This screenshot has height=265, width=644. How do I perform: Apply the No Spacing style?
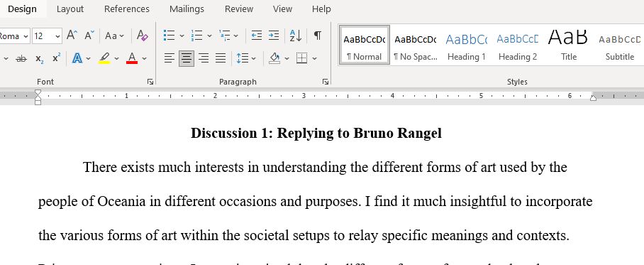(x=415, y=45)
